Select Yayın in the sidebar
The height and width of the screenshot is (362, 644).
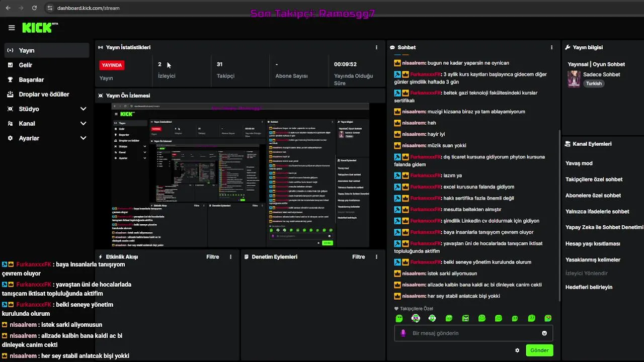click(46, 50)
